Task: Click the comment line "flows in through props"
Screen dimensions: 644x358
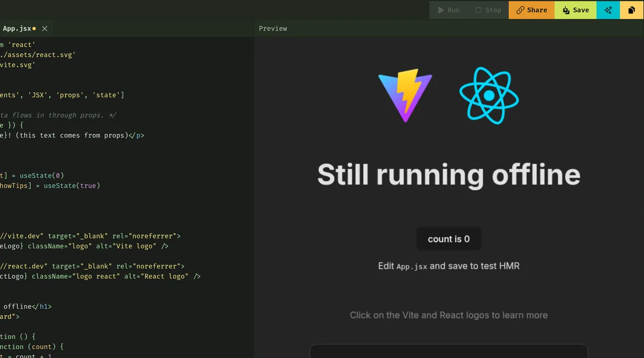Action: (x=58, y=115)
